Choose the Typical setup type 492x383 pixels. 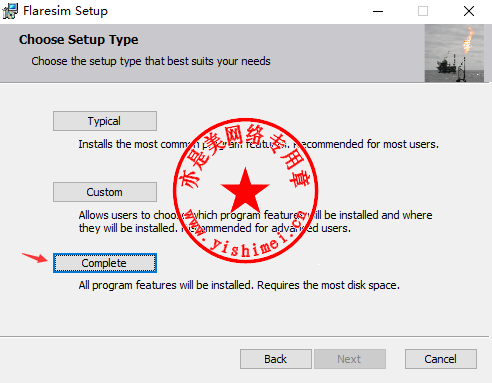[105, 121]
